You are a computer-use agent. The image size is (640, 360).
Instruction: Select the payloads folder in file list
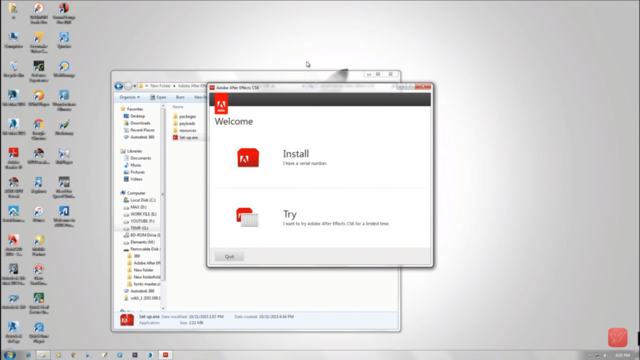pyautogui.click(x=184, y=123)
